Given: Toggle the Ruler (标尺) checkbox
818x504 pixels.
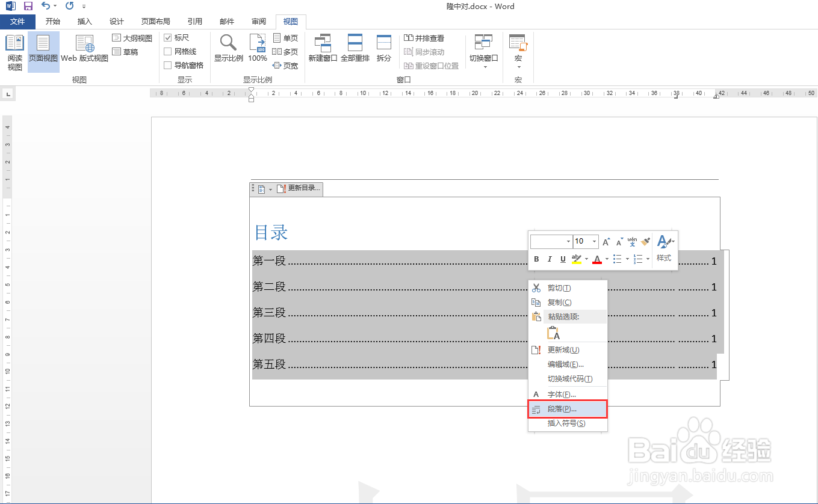Looking at the screenshot, I should pyautogui.click(x=168, y=38).
